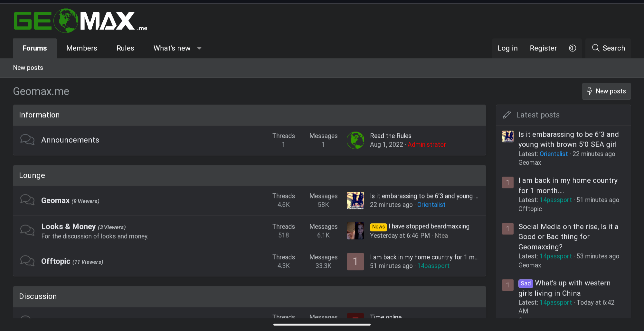The width and height of the screenshot is (644, 331).
Task: Click the Geomax forum speech bubble icon
Action: pos(27,200)
